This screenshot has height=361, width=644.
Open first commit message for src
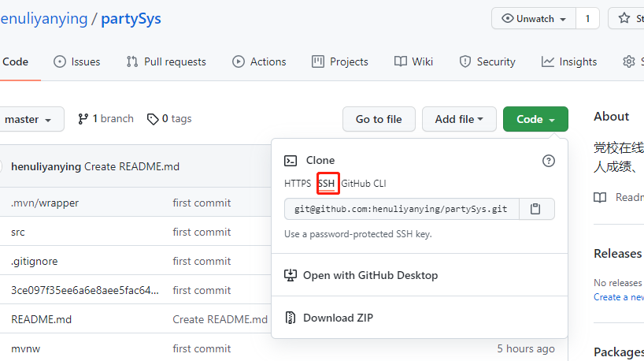202,232
